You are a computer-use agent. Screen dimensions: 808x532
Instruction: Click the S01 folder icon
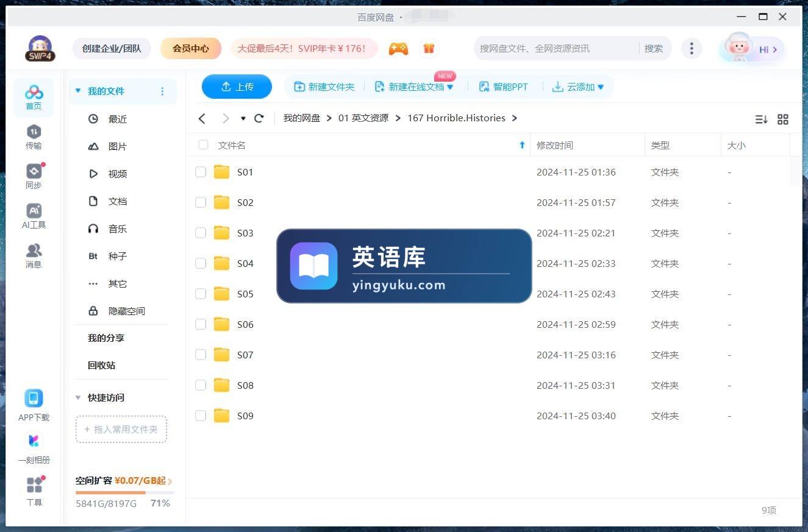[221, 172]
